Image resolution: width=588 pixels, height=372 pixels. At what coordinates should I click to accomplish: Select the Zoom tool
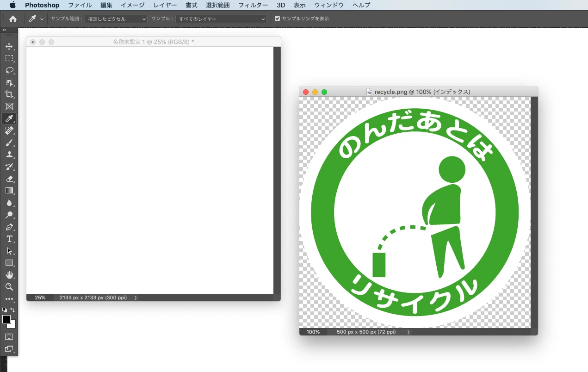tap(9, 287)
